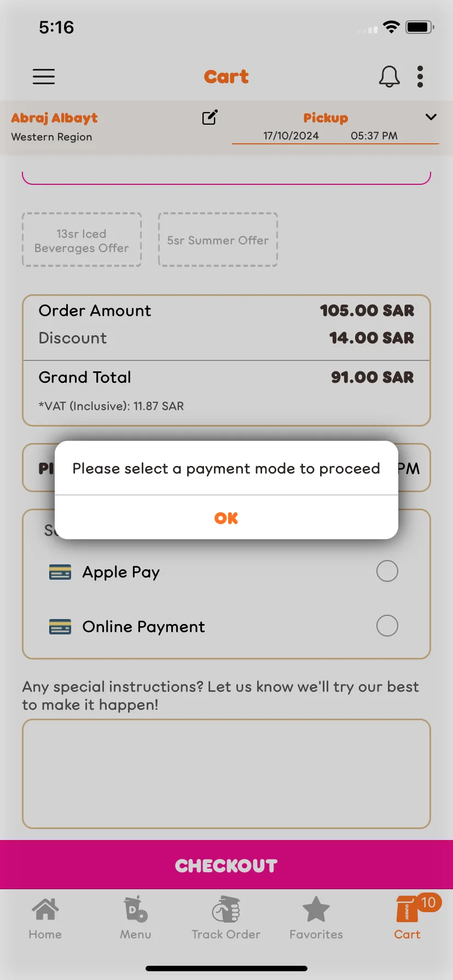Expand the Pickup options chevron
The height and width of the screenshot is (980, 453).
(x=431, y=117)
